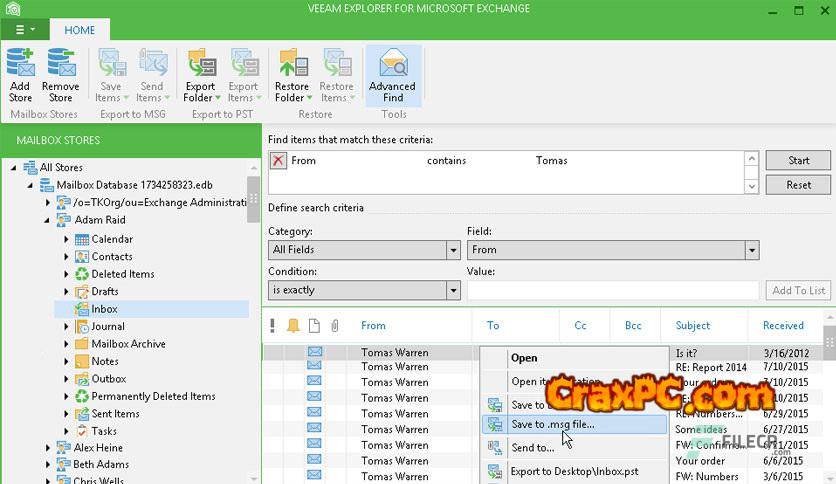Click the criteria list scroll up arrow

tap(751, 158)
